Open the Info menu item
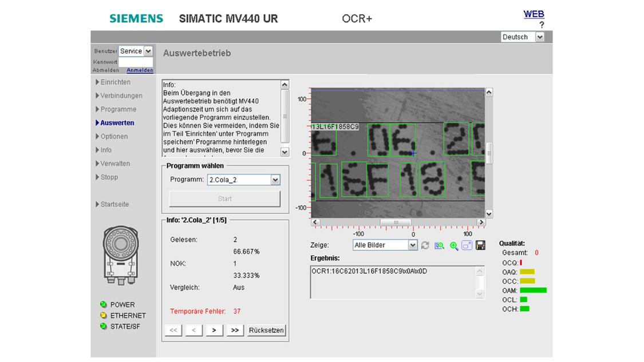Image resolution: width=644 pixels, height=362 pixels. point(104,150)
